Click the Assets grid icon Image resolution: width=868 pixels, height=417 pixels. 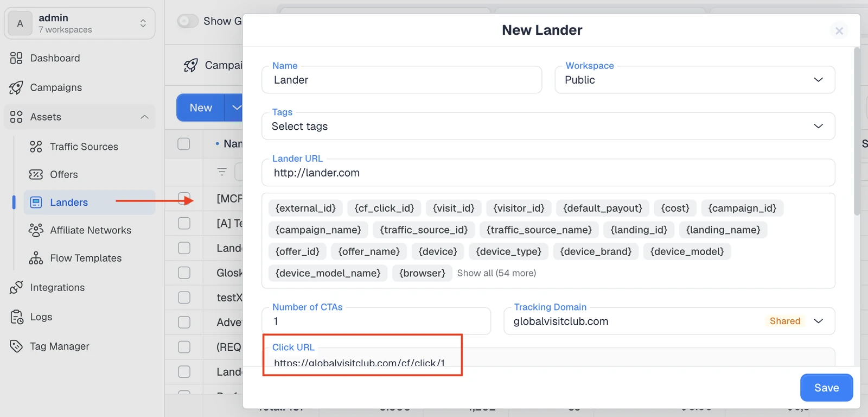pos(16,117)
